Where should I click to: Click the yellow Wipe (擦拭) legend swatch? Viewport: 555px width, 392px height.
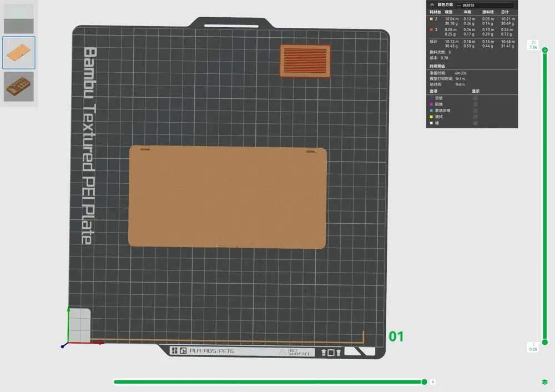pos(431,115)
